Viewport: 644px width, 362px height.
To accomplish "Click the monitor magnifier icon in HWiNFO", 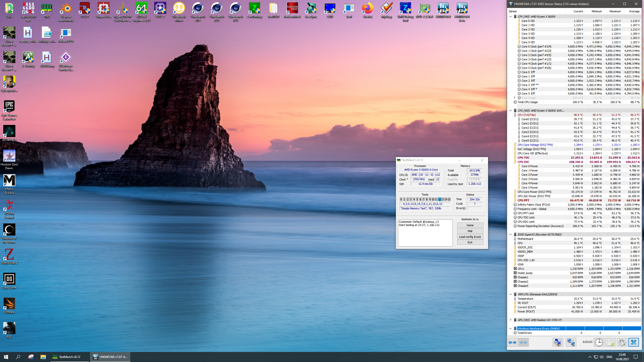I will click(558, 342).
